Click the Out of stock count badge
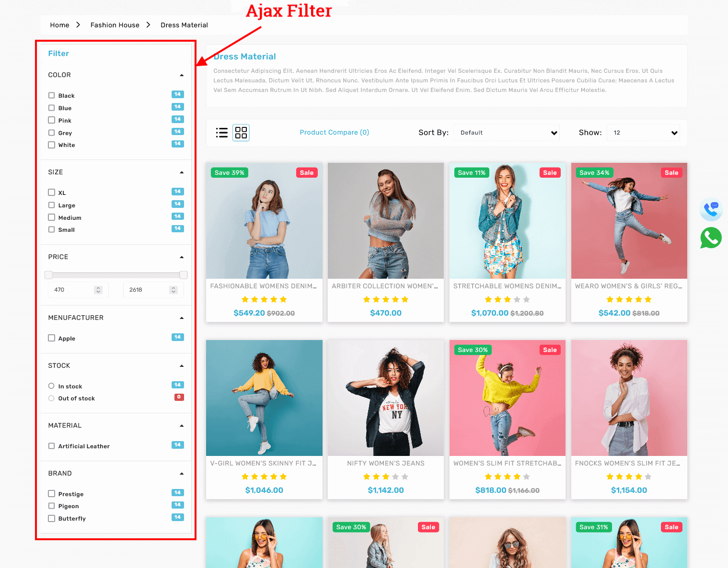Screen dimensions: 728x568 (179, 397)
